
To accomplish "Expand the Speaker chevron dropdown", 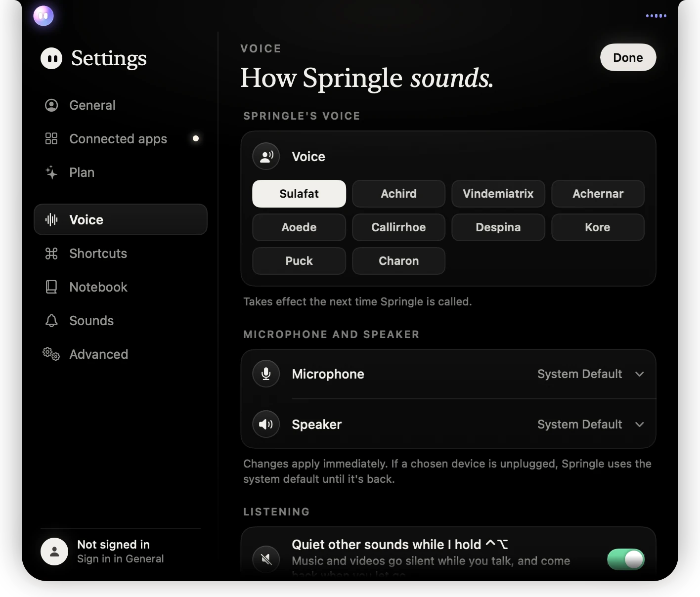I will 639,425.
